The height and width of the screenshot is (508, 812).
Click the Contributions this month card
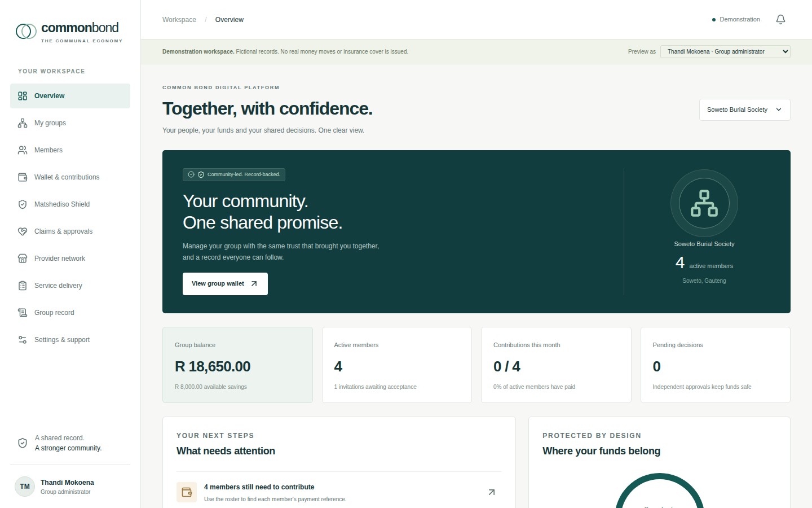point(556,365)
